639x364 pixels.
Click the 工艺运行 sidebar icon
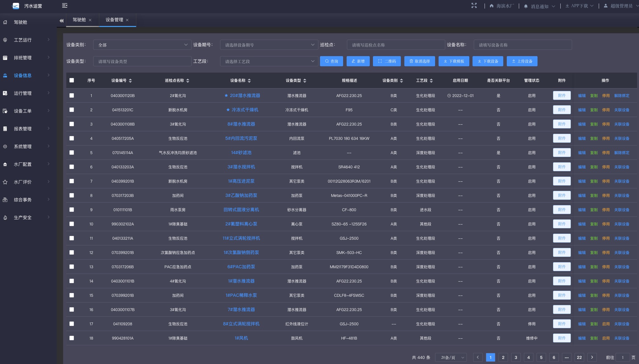tap(5, 40)
